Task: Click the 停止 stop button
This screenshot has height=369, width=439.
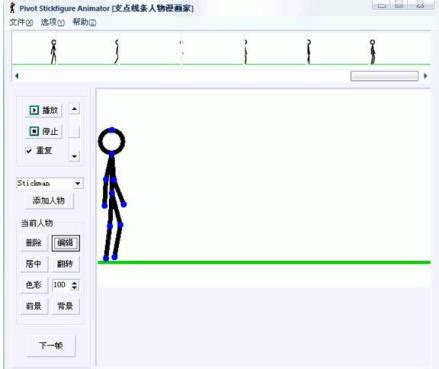Action: pyautogui.click(x=43, y=131)
